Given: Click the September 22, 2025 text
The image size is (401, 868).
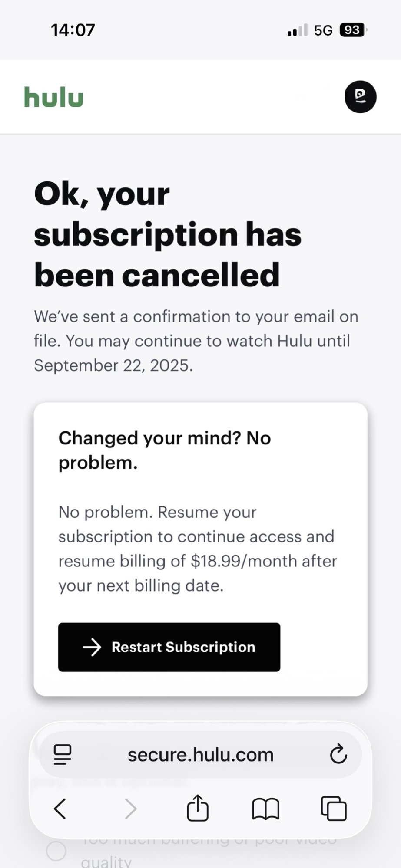Looking at the screenshot, I should (x=113, y=365).
